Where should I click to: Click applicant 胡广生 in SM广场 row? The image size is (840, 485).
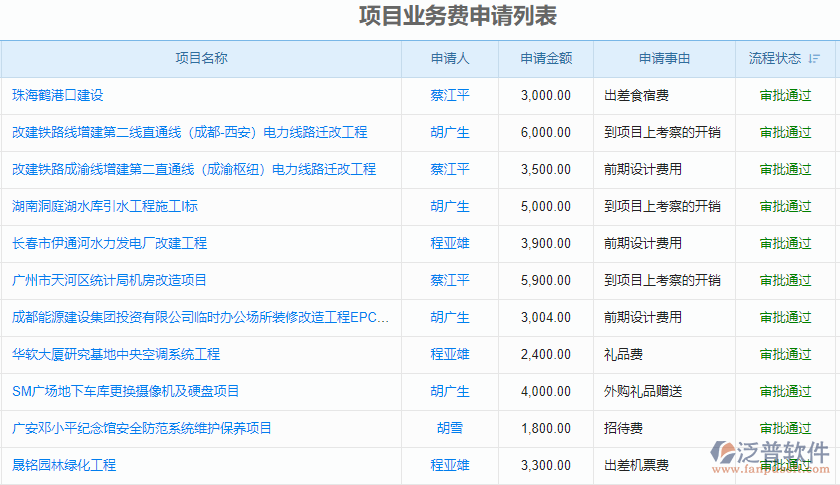click(x=450, y=391)
